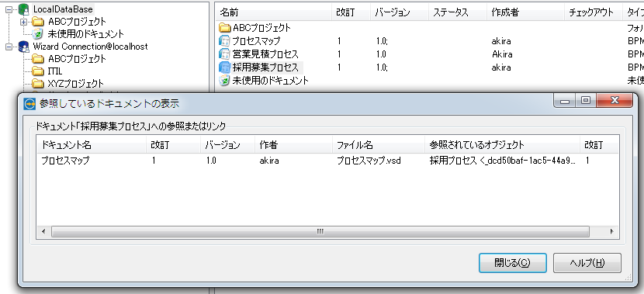Click the dialog title bar application icon
The image size is (644, 294).
coord(30,104)
